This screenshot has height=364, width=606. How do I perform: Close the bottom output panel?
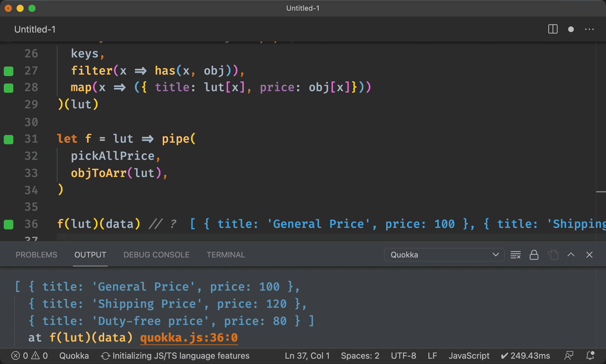pos(589,255)
